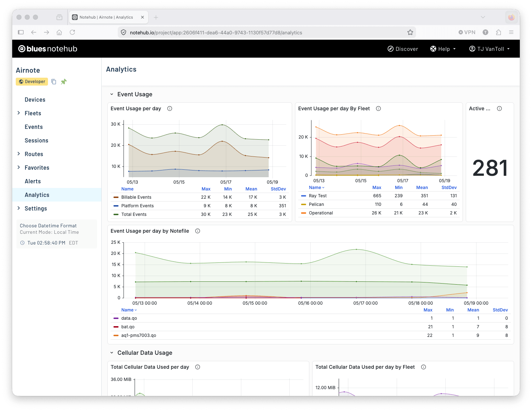Viewport: 532px width, 411px height.
Task: Sort notefile legend by Min column
Action: coord(450,310)
